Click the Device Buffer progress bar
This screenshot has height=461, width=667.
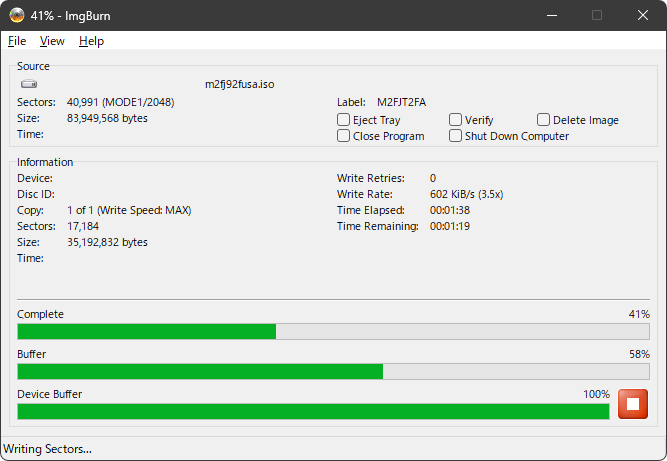click(x=314, y=411)
